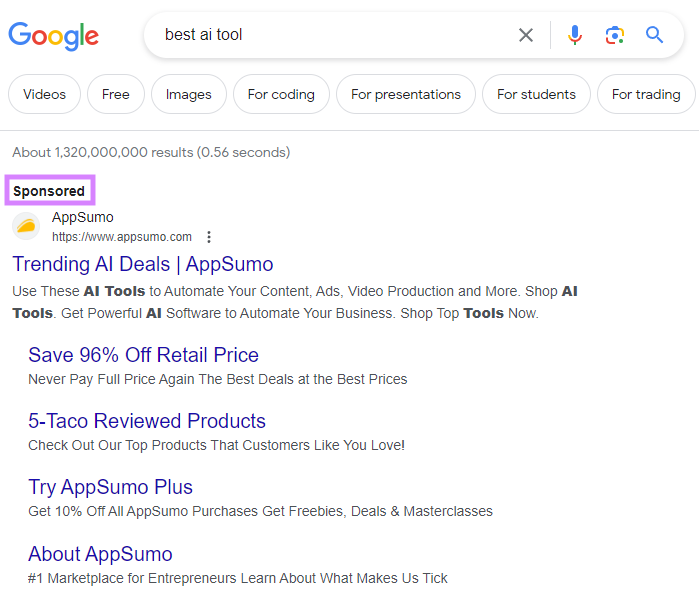Image resolution: width=699 pixels, height=593 pixels.
Task: Apply the For presentations filter
Action: pyautogui.click(x=406, y=94)
